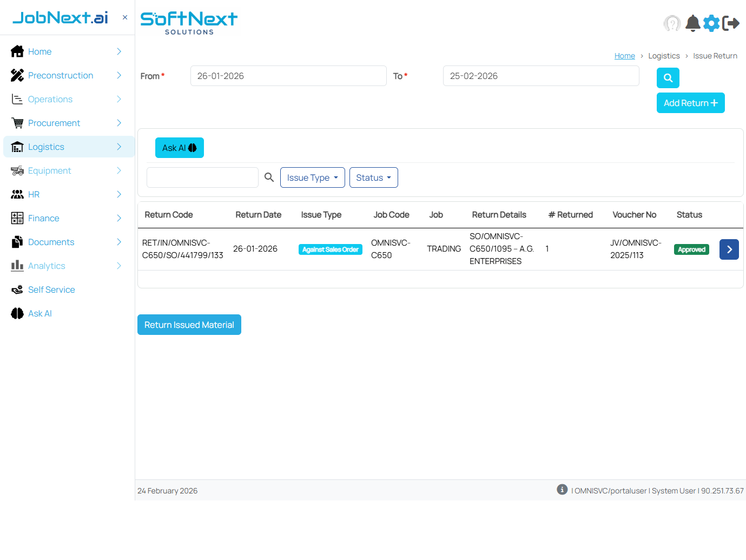Click the logout icon in the header
746x560 pixels.
[732, 23]
